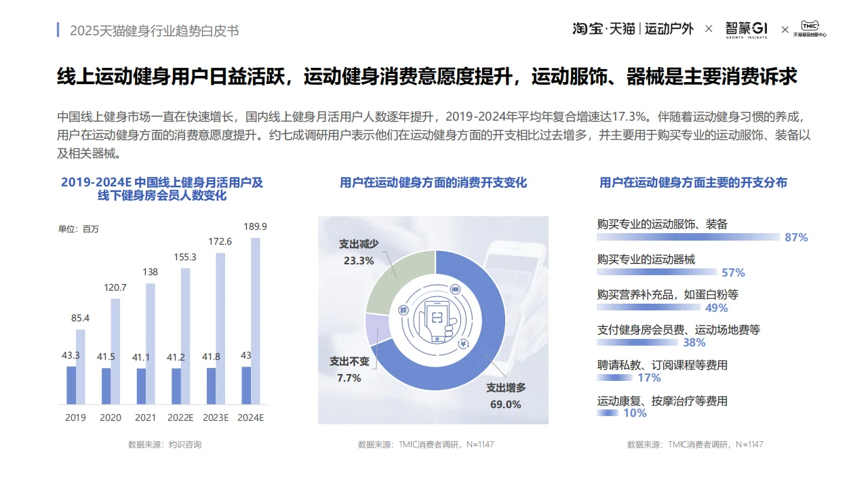Screen dimensions: 868x488
Task: Click the 138 value label
Action: 150,272
